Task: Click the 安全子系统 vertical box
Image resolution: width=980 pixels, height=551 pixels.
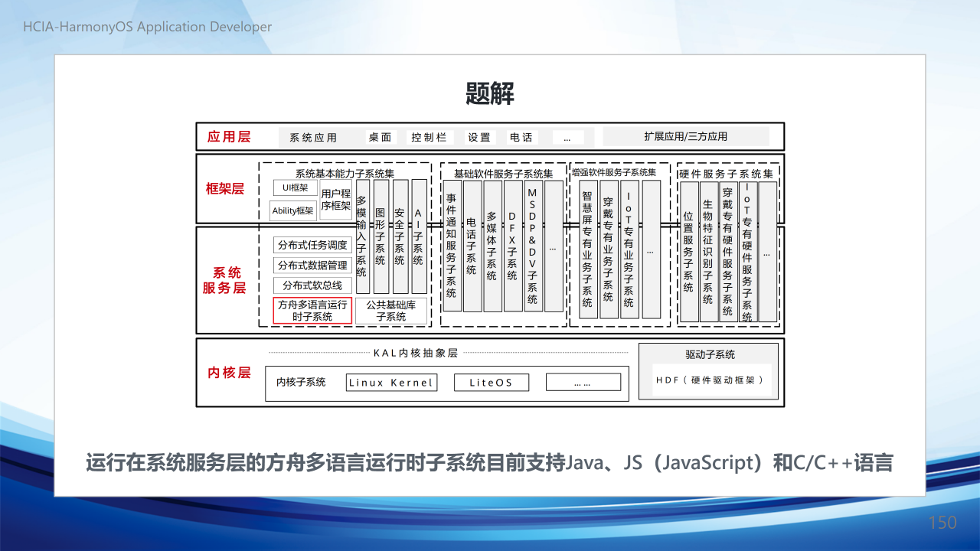Action: [x=400, y=236]
